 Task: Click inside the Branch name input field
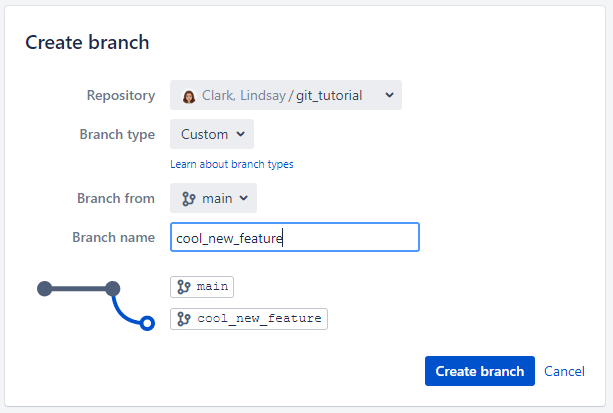(295, 237)
